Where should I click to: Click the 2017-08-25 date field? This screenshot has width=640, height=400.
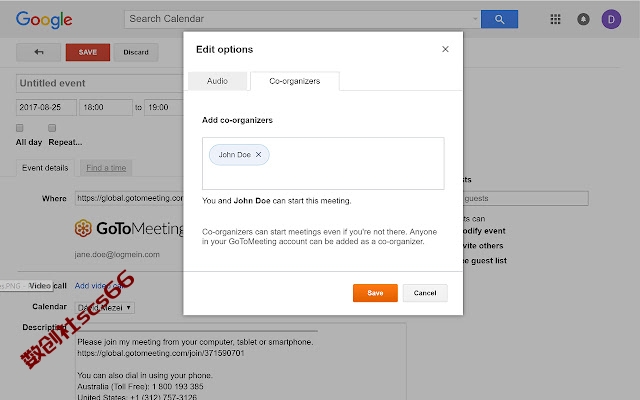click(46, 107)
